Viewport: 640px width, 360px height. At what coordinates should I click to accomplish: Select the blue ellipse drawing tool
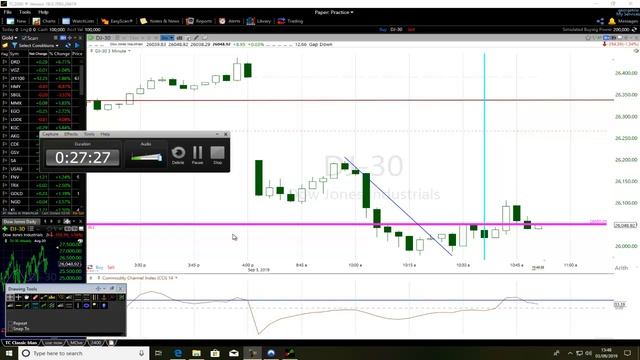coord(86,305)
